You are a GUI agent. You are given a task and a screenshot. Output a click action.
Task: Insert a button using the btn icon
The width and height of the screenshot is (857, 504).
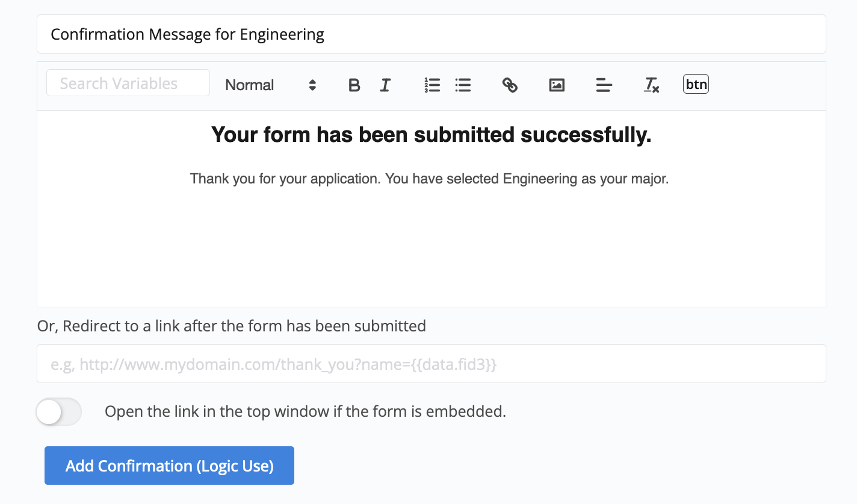[x=696, y=84]
